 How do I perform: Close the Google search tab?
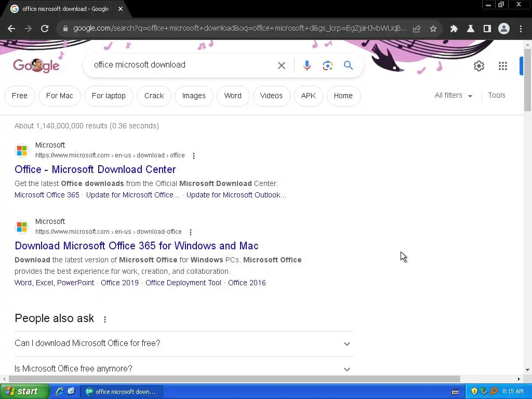click(121, 9)
